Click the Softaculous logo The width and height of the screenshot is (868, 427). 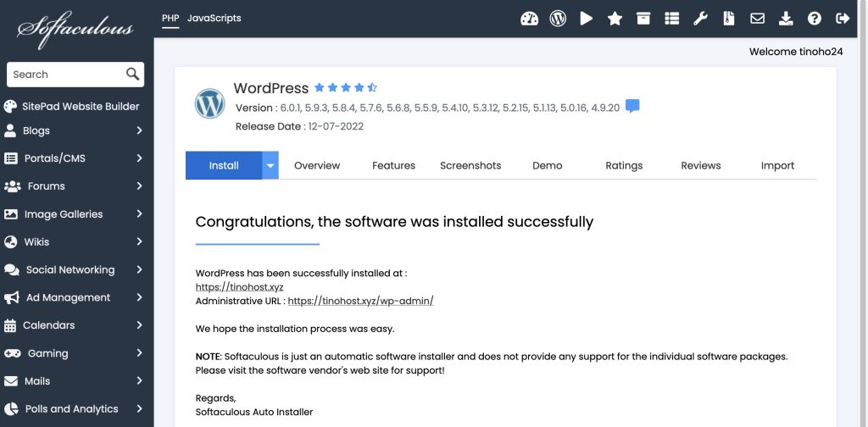pos(75,29)
